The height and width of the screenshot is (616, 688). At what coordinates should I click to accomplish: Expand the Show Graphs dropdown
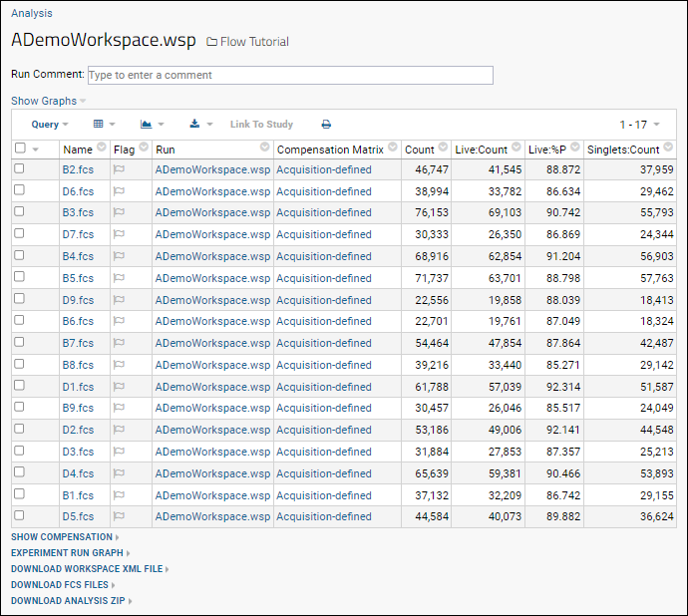pos(48,101)
